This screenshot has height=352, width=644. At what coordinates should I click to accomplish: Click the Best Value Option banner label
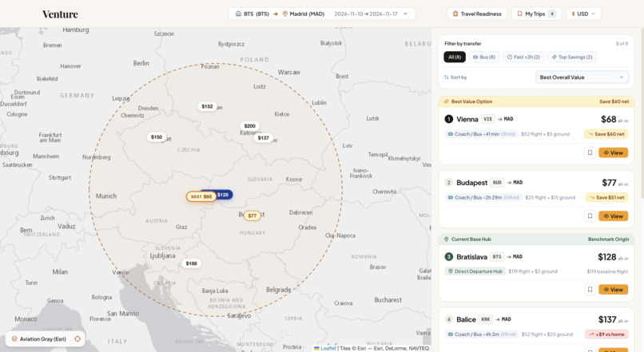(x=471, y=101)
